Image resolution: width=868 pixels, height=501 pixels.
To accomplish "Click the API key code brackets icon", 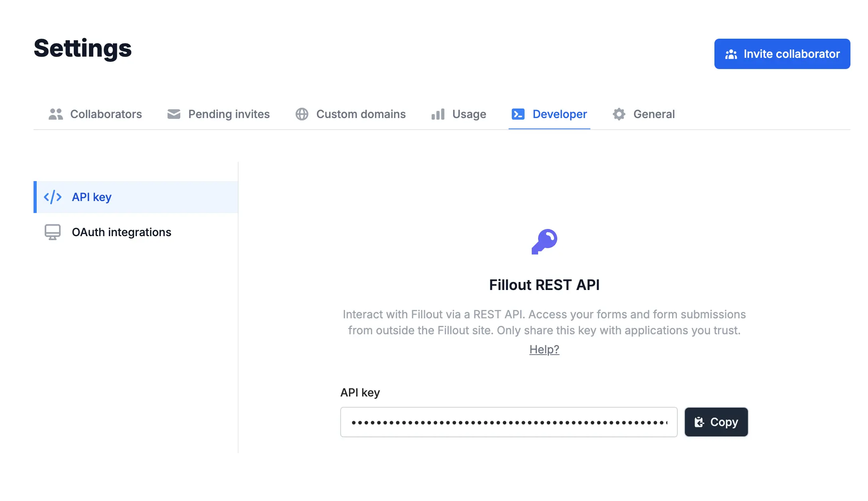I will tap(53, 197).
